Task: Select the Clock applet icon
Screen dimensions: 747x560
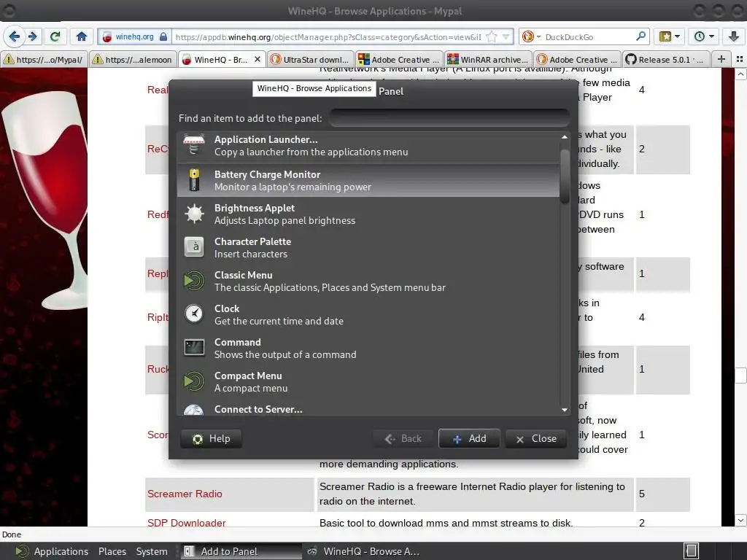Action: pyautogui.click(x=194, y=314)
